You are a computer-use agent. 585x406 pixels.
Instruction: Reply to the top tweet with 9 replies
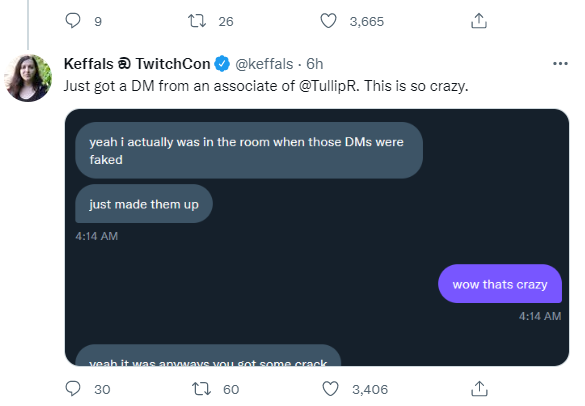pos(73,21)
